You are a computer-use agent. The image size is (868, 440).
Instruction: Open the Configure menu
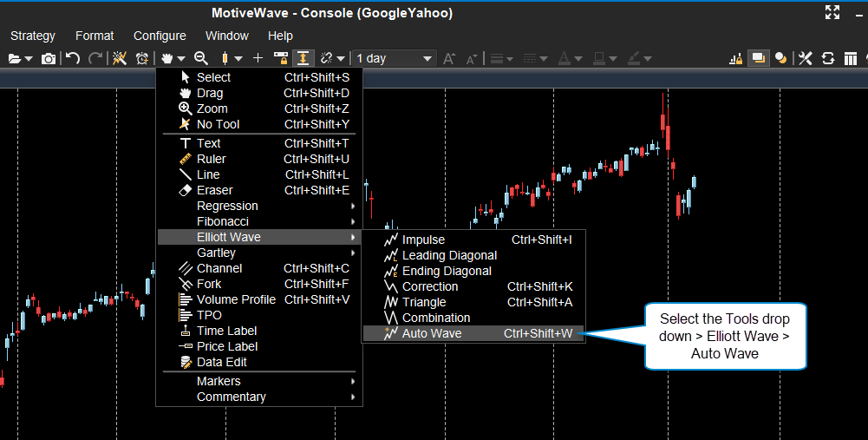[x=160, y=36]
